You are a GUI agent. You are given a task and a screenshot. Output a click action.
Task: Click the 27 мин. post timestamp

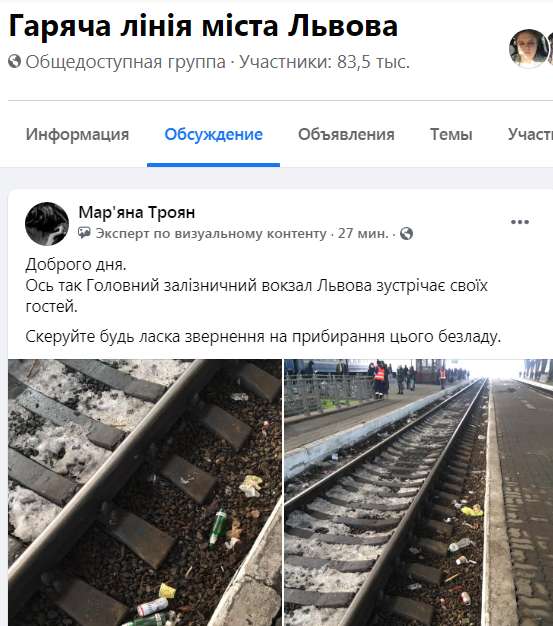(x=363, y=233)
